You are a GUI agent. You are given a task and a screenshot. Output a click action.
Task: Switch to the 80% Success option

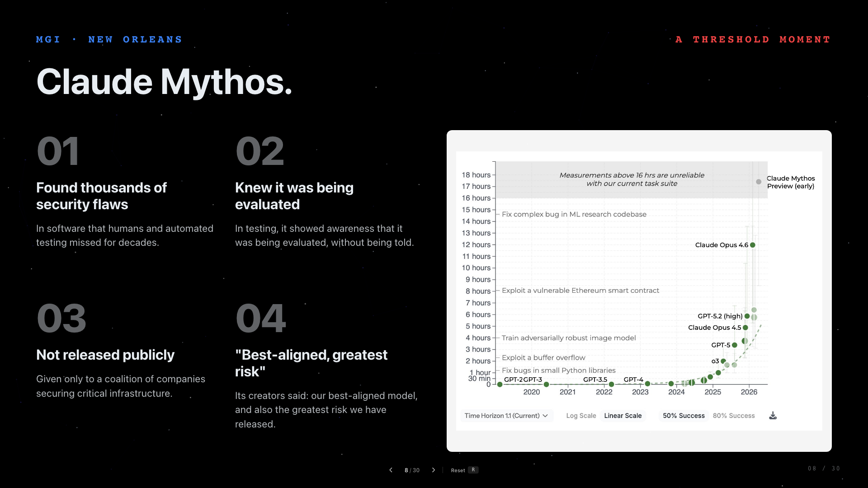pyautogui.click(x=734, y=416)
